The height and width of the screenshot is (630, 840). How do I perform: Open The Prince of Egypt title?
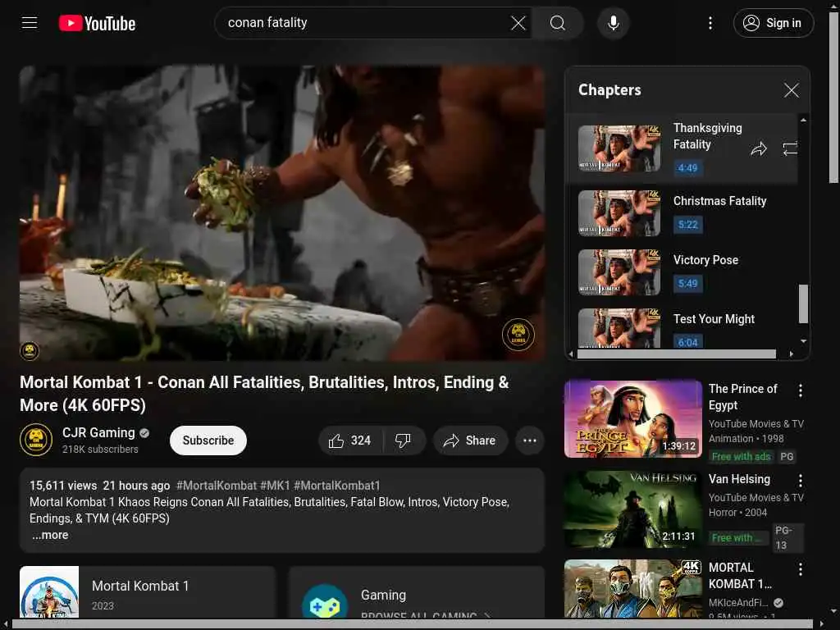742,397
